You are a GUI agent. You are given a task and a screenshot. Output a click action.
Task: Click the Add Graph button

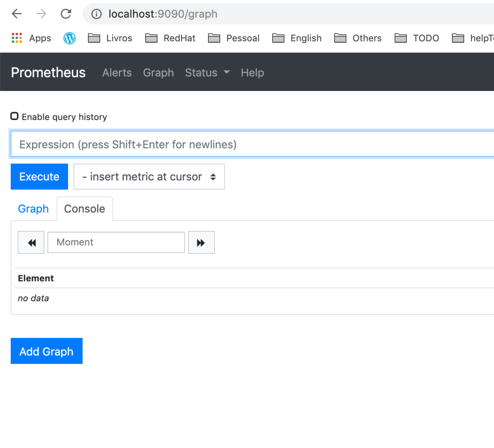(x=46, y=351)
